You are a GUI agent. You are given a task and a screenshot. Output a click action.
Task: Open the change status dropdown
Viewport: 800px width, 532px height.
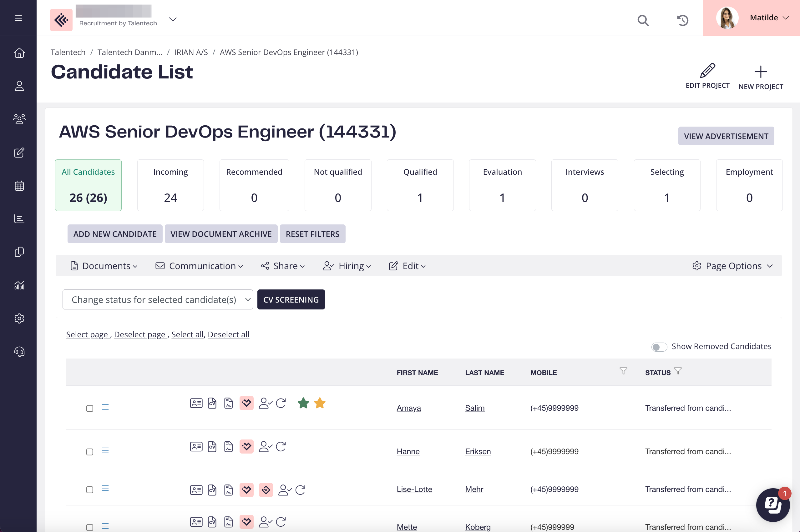click(x=158, y=299)
